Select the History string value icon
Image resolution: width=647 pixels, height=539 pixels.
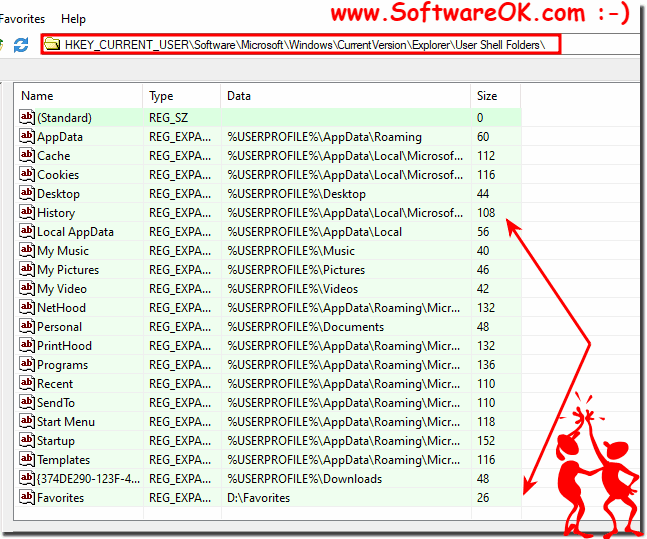27,212
